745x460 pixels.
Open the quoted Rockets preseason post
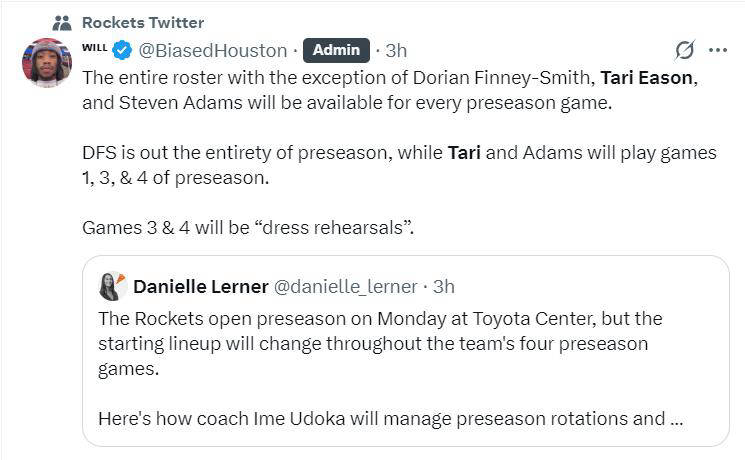tap(380, 344)
